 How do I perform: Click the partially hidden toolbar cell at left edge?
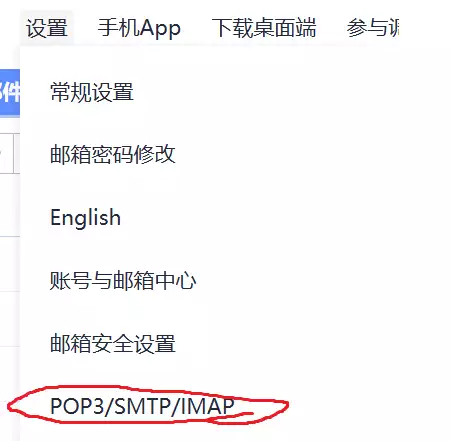coord(7,153)
